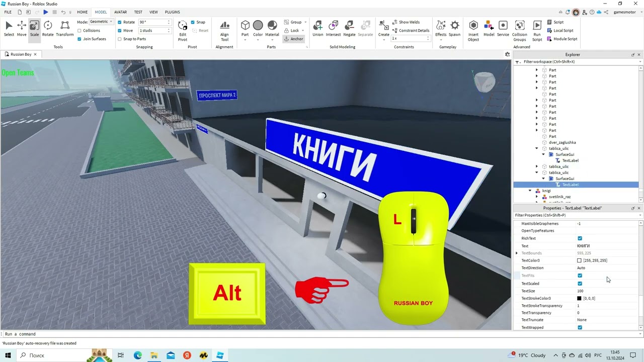
Task: Toggle the Rotate snapping checkbox
Action: (x=120, y=22)
